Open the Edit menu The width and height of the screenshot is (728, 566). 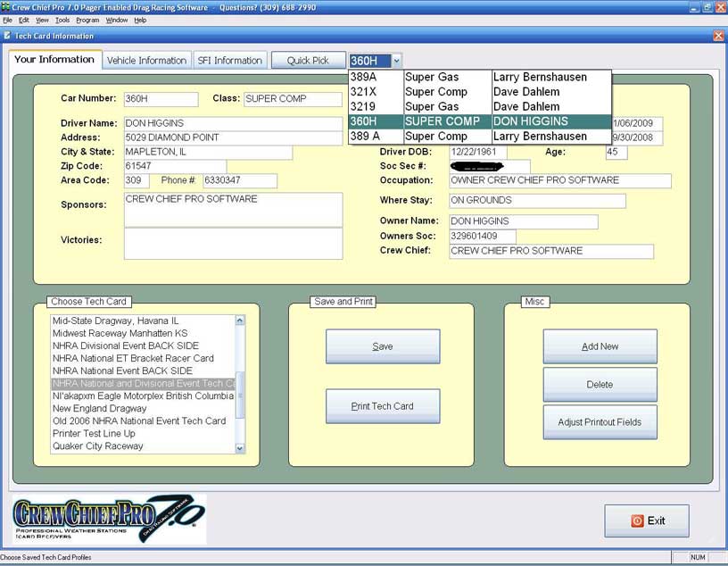coord(24,20)
